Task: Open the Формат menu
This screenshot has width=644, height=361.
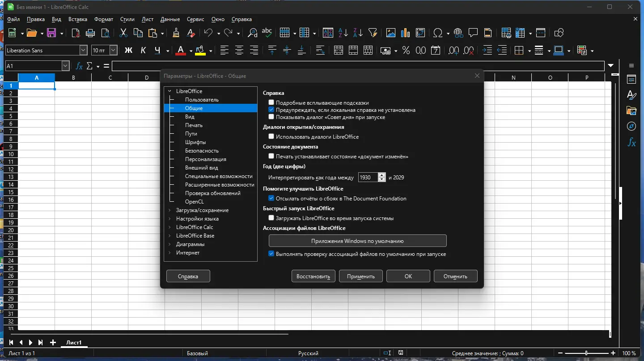Action: tap(104, 19)
